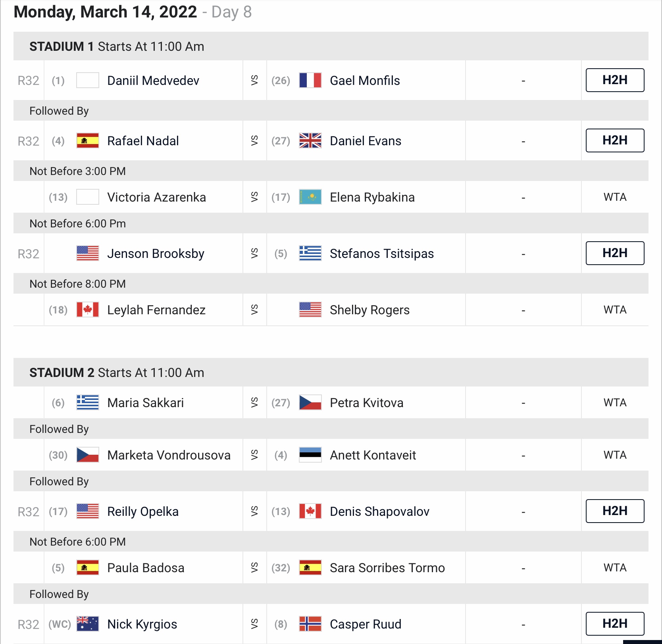The image size is (662, 644).
Task: Click the Czech flag beside Petra Kvitova
Action: [310, 402]
